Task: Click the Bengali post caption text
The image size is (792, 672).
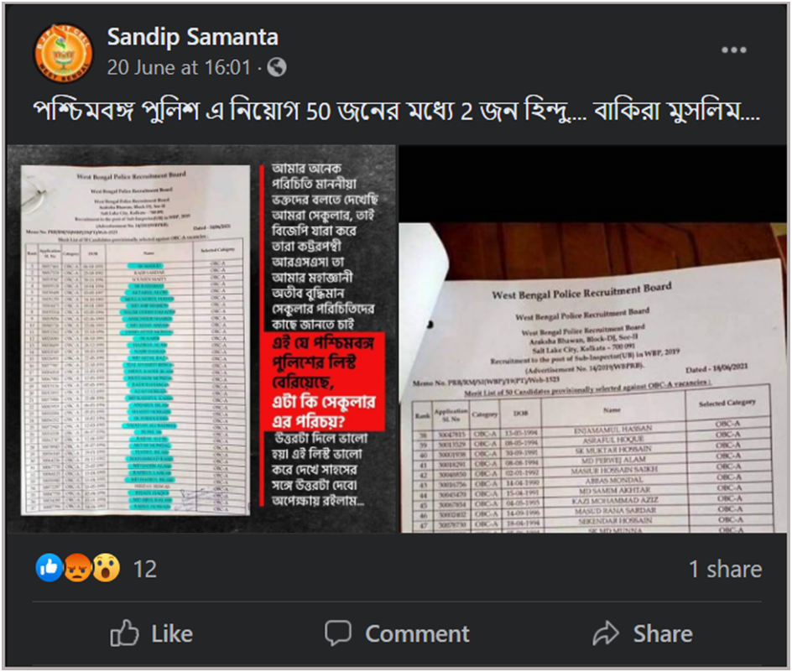Action: point(396,111)
